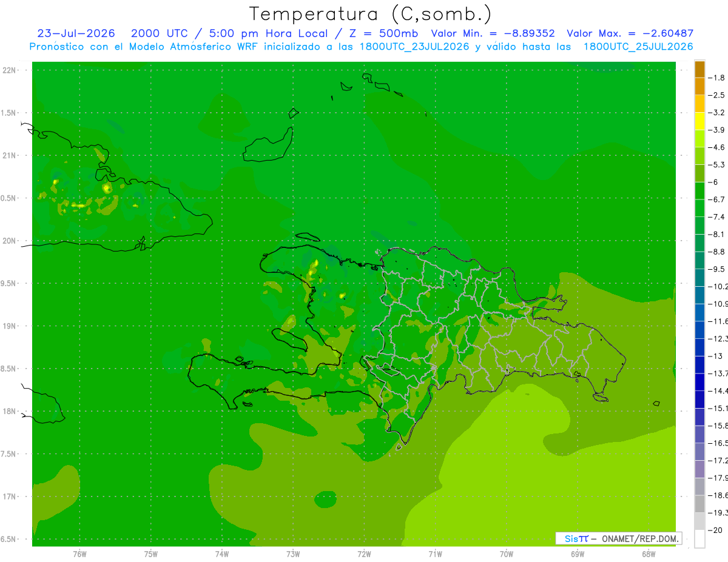The image size is (728, 562).
Task: Click the legend band between -4.6 and -5.3
Action: [x=699, y=156]
